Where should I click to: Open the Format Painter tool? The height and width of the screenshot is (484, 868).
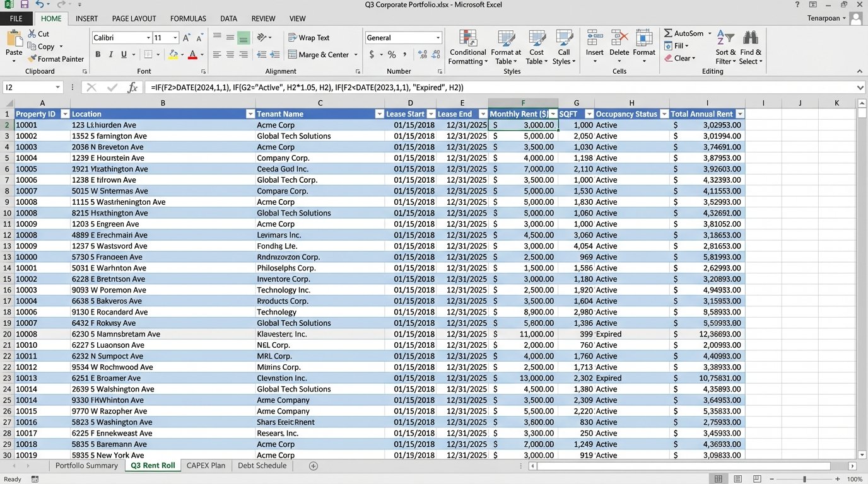(x=56, y=59)
